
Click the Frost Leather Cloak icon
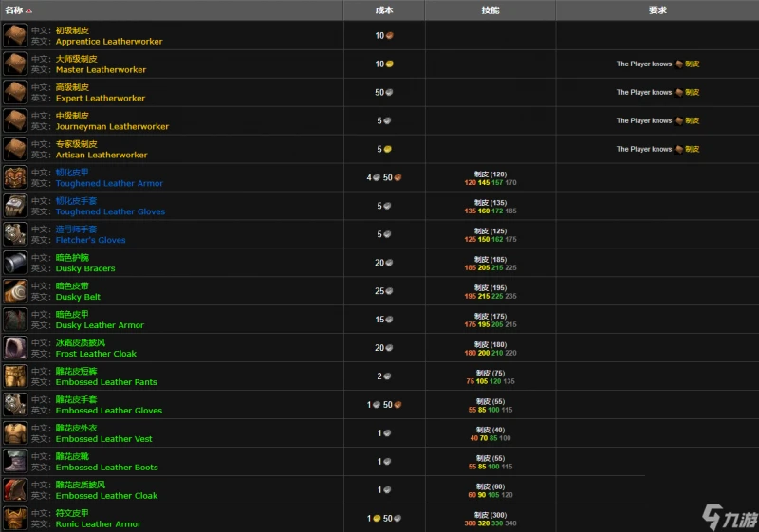[15, 348]
